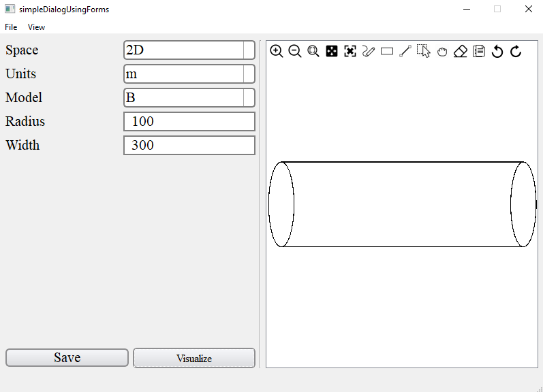The height and width of the screenshot is (392, 543).
Task: Click the Model label
Action: click(24, 97)
